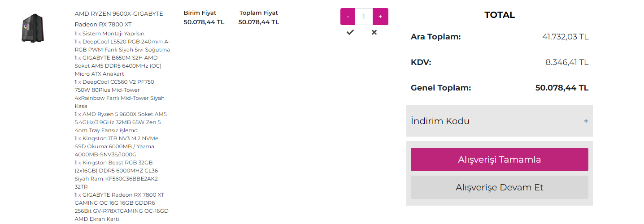Confirm quantity with the checkmark icon
Viewport: 644px width, 224px height.
coord(350,32)
